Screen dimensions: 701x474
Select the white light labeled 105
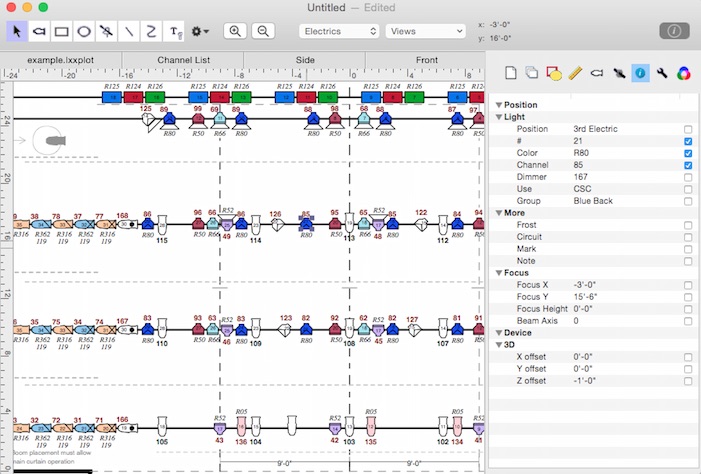click(162, 427)
